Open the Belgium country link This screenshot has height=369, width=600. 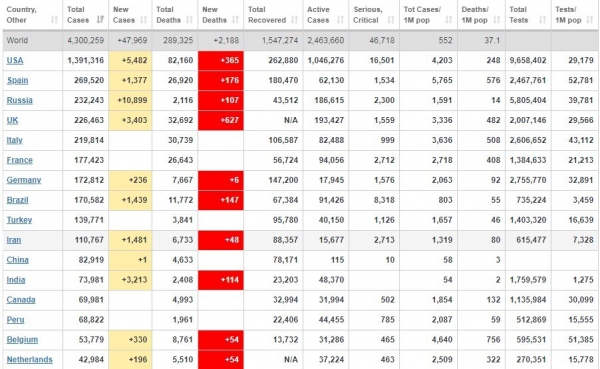pos(22,340)
